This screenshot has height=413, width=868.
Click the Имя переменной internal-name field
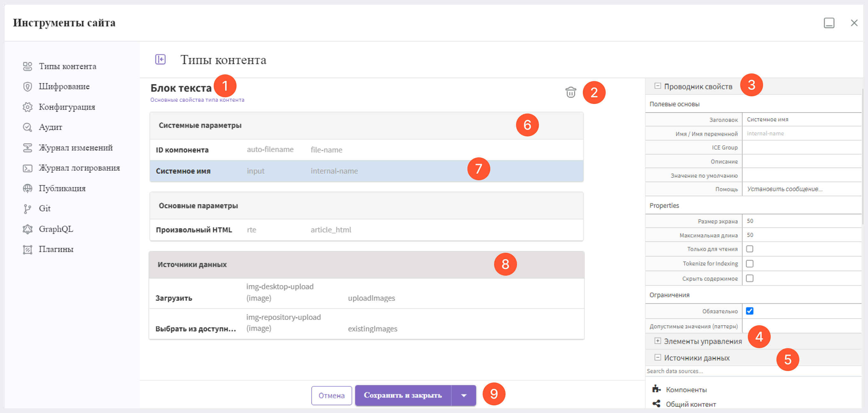coord(801,134)
